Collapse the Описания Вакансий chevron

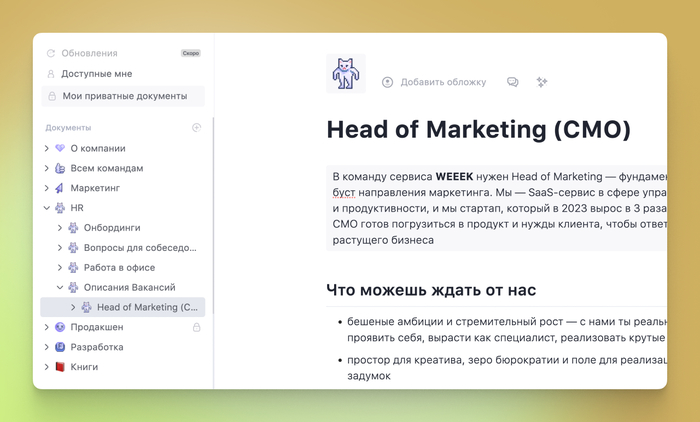[59, 287]
